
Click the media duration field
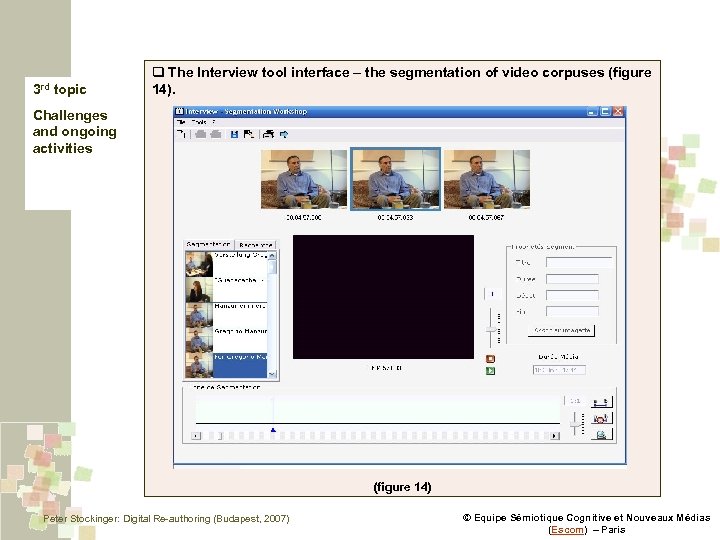[x=559, y=370]
